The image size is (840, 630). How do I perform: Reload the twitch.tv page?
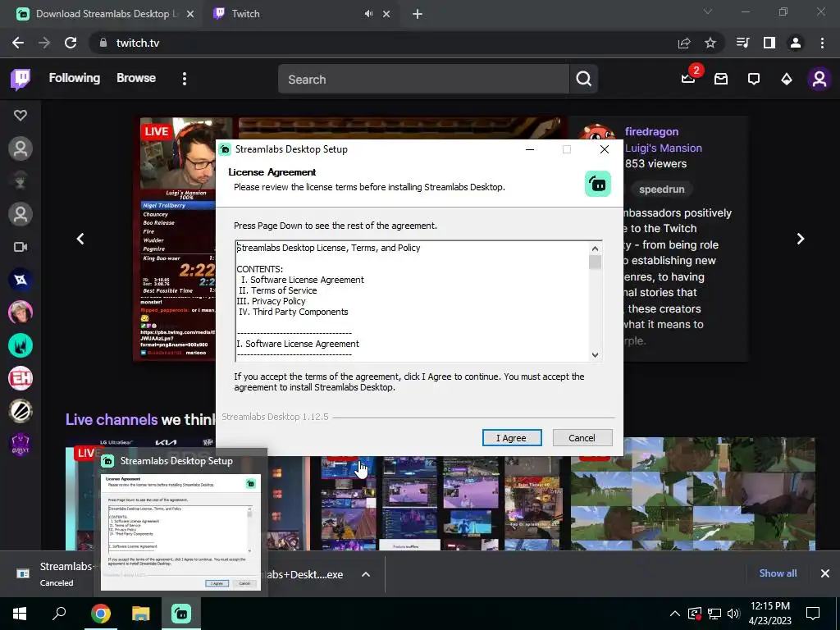(71, 43)
